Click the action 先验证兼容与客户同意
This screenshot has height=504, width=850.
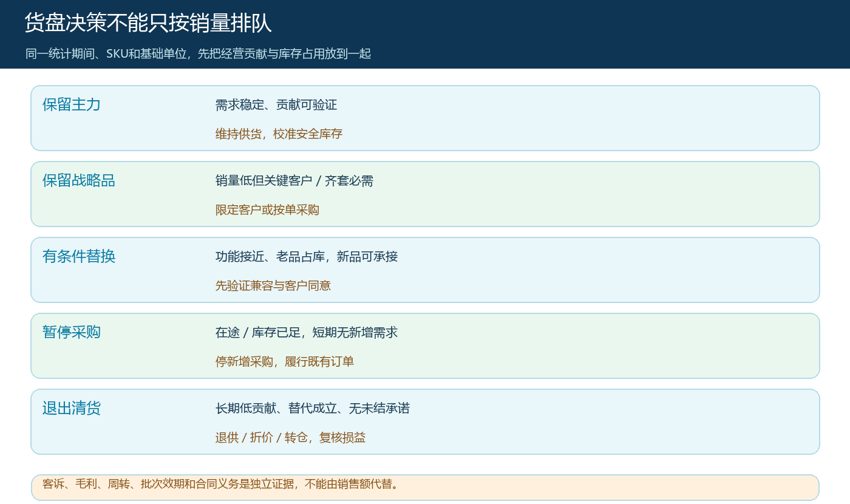coord(273,285)
